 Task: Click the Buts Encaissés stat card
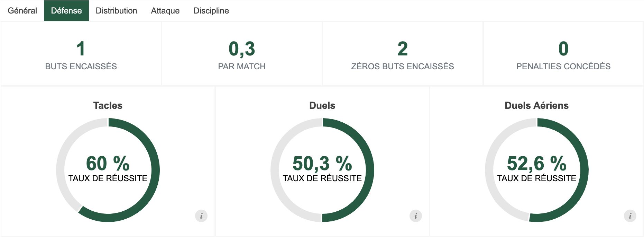(81, 54)
